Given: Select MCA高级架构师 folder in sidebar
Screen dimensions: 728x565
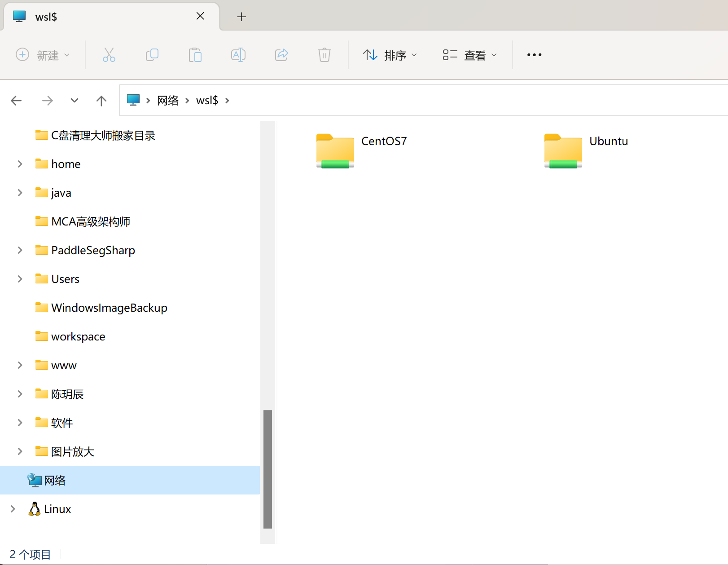Looking at the screenshot, I should tap(83, 221).
